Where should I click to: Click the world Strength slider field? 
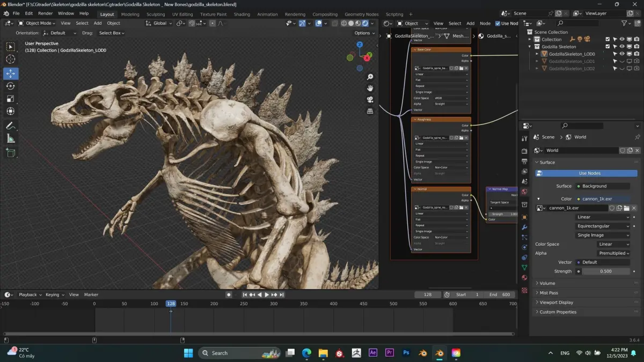[x=605, y=271]
